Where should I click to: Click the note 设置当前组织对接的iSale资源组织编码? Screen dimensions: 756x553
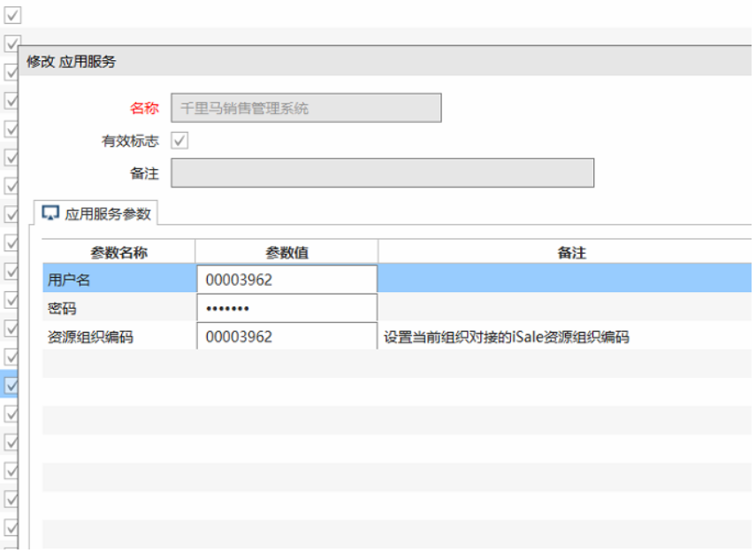[507, 337]
